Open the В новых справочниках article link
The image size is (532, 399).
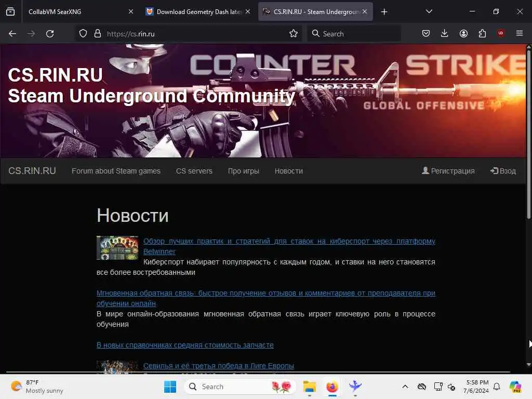click(x=185, y=345)
